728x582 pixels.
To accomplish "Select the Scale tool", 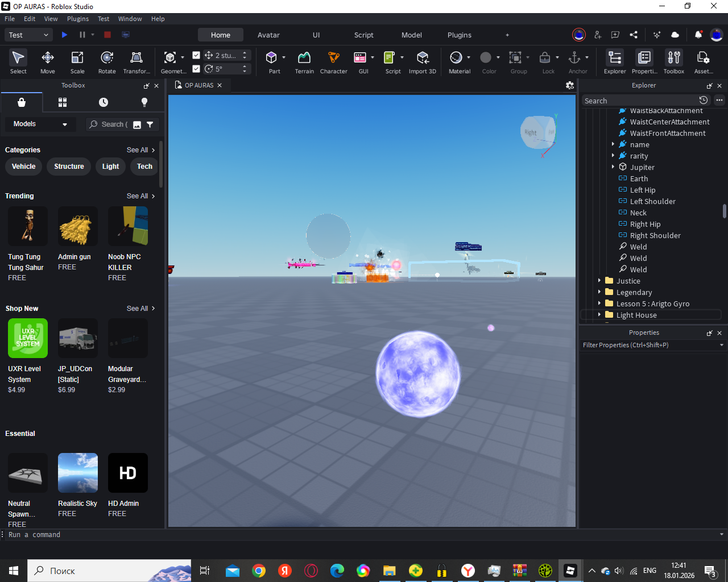I will click(x=77, y=62).
